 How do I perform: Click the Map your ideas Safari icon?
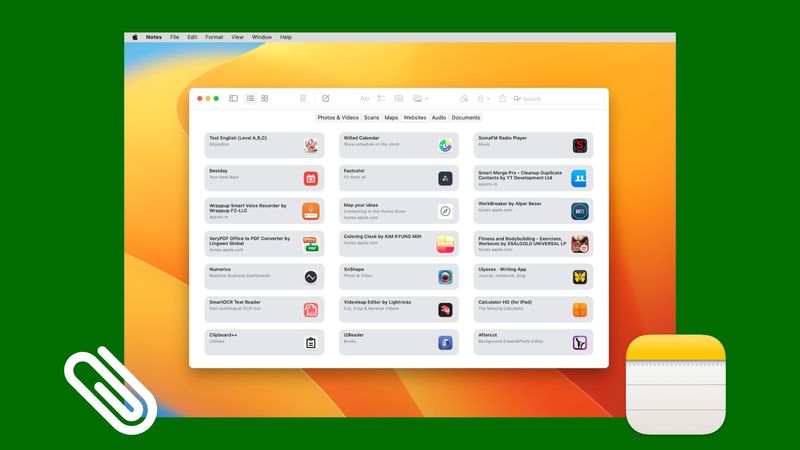point(445,211)
